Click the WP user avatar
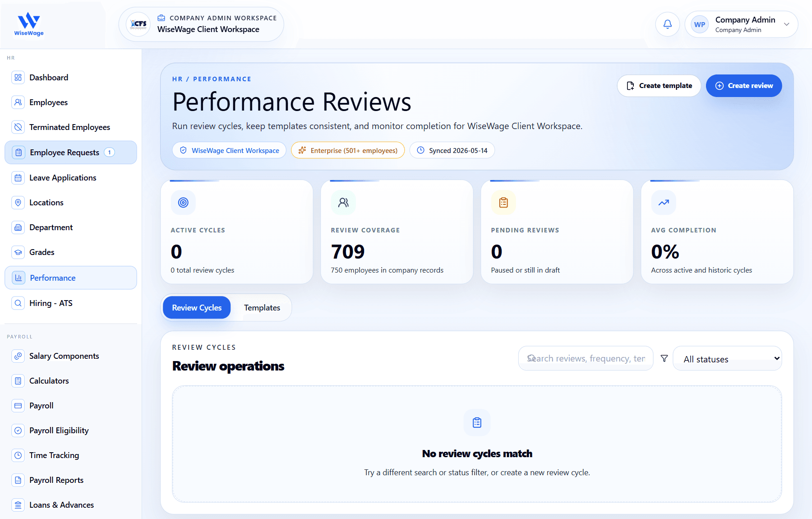812x519 pixels. [700, 24]
